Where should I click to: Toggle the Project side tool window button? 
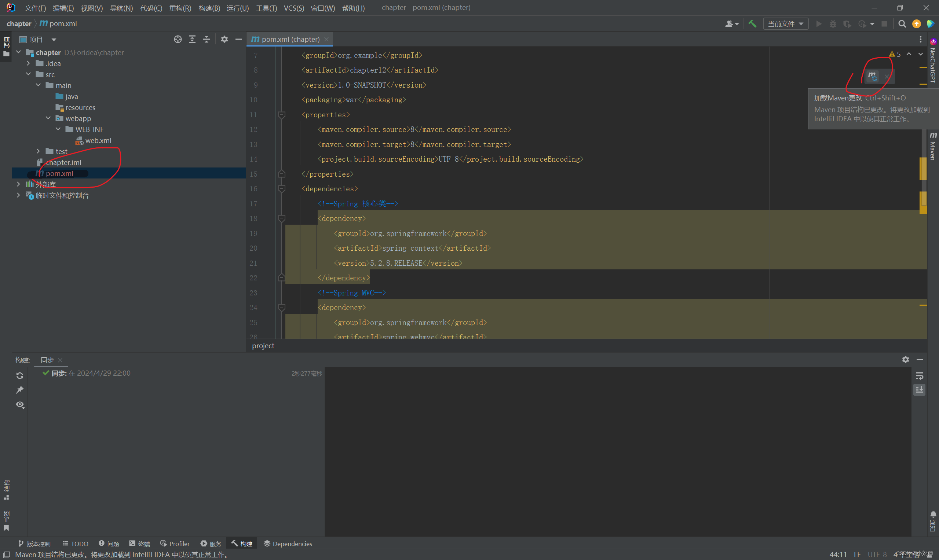6,48
